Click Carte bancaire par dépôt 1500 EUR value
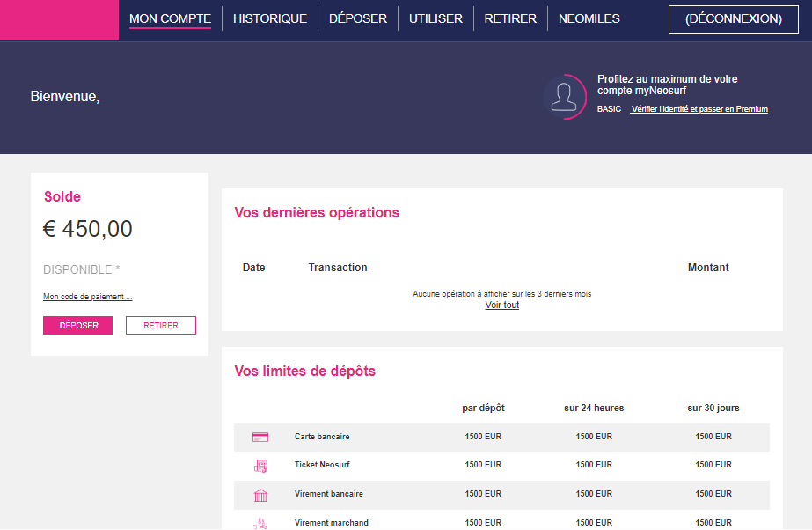Viewport: 812px width, 530px height. click(483, 437)
